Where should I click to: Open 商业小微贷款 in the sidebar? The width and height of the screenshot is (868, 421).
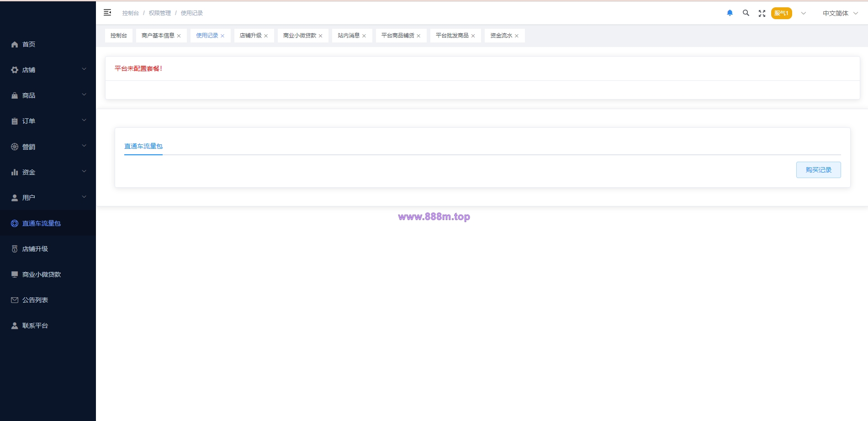click(48, 274)
